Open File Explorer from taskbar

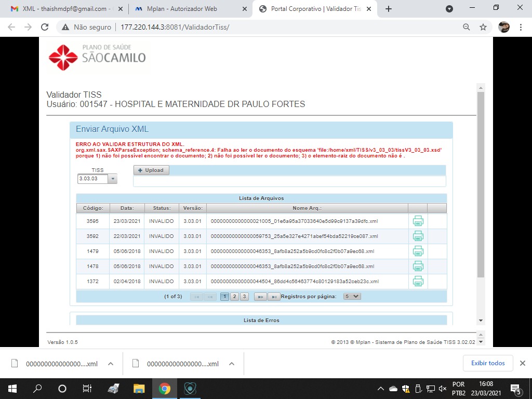[x=139, y=388]
